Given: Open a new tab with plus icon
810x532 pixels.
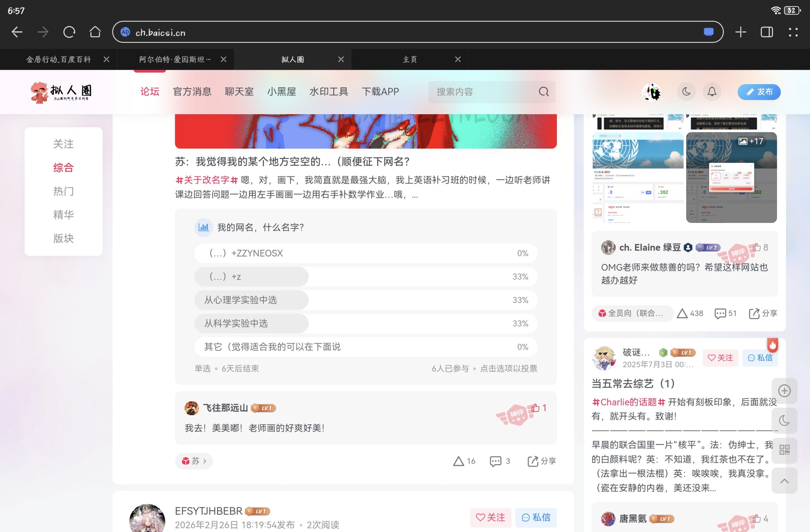Looking at the screenshot, I should [741, 32].
